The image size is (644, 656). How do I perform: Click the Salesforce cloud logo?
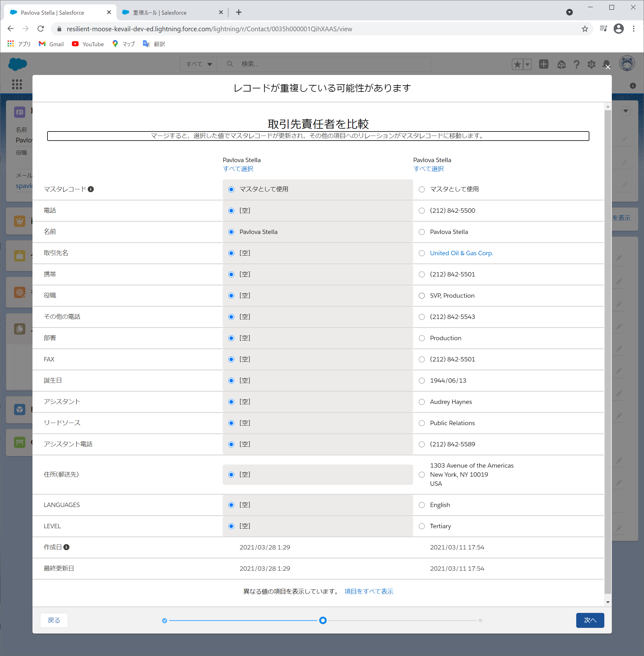[x=17, y=64]
